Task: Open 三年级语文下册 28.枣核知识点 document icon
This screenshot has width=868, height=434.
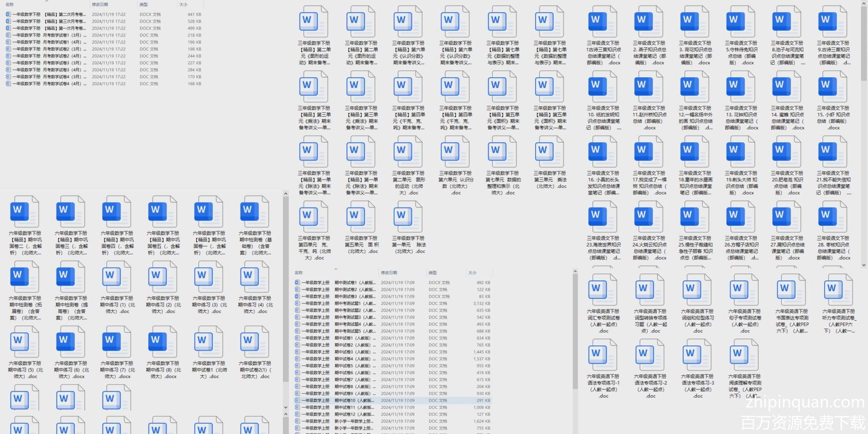Action: click(832, 217)
